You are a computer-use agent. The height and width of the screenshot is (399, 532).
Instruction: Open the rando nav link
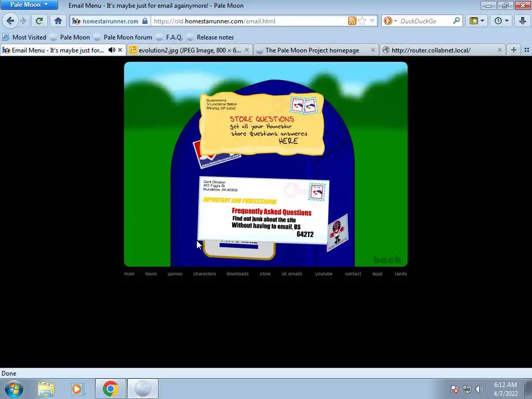click(401, 273)
